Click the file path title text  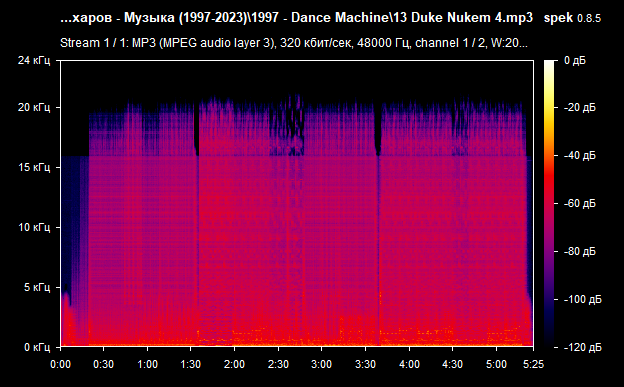pos(296,18)
